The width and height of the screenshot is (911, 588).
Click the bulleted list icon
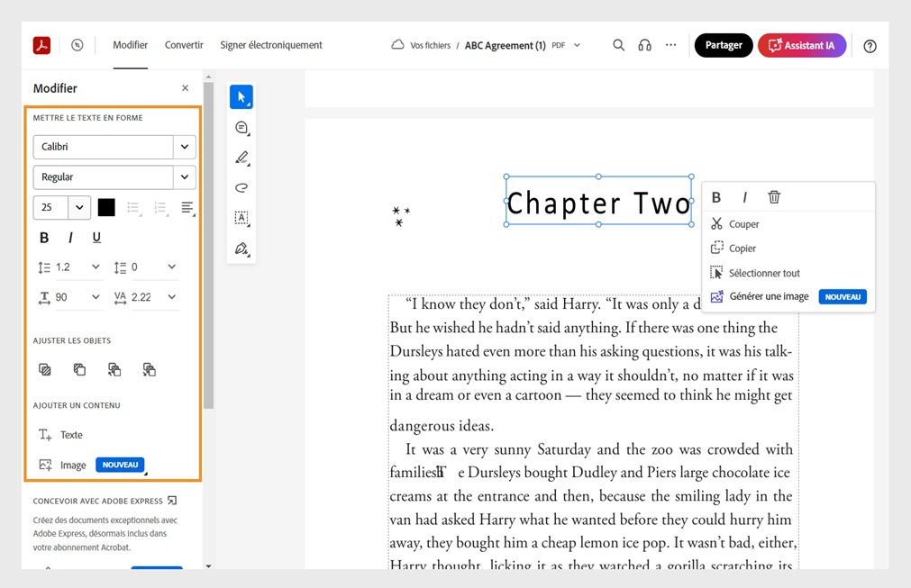(x=133, y=207)
